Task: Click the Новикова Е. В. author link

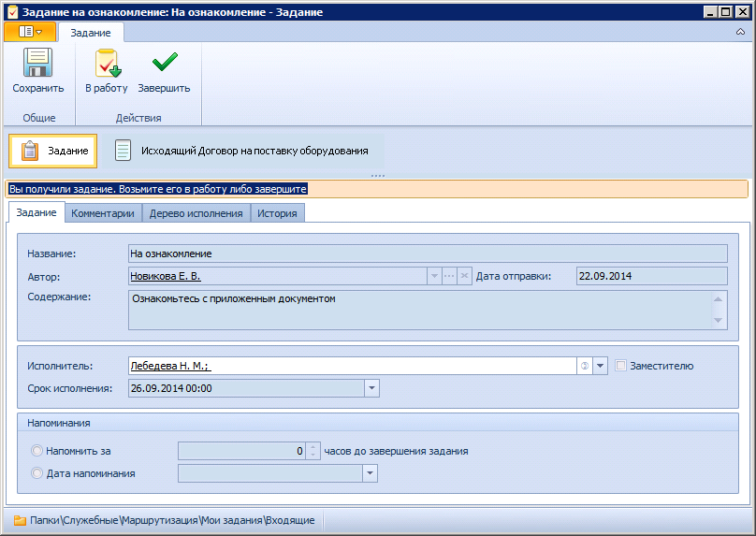Action: (165, 276)
